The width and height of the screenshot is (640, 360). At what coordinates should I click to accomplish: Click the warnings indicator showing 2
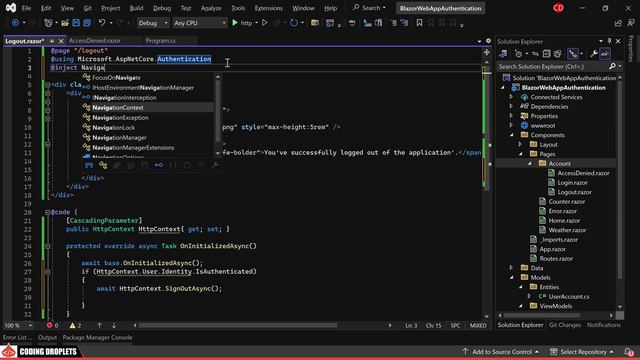[x=75, y=325]
